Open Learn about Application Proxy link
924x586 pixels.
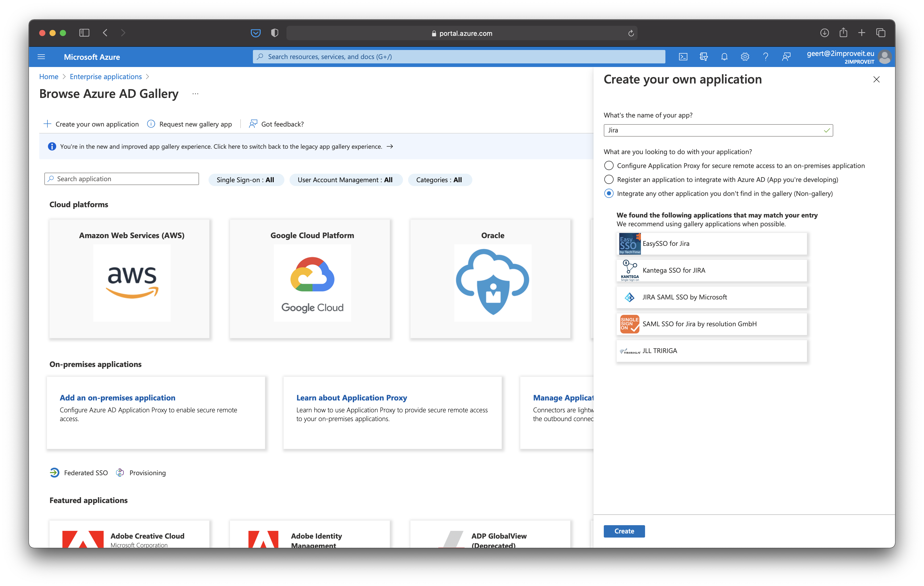(x=351, y=398)
